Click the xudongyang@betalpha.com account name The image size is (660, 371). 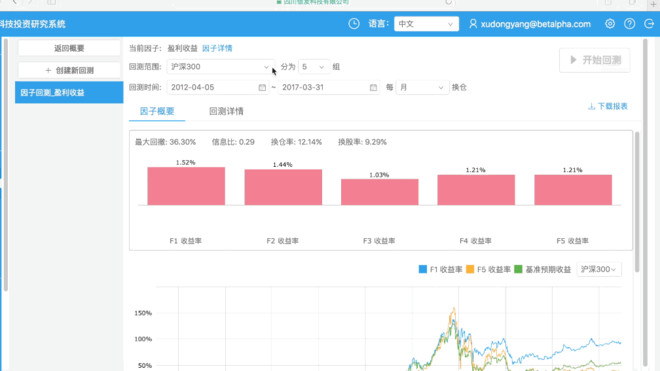535,24
